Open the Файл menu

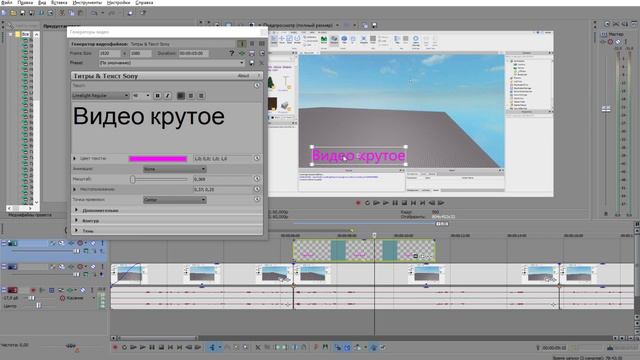7,2
